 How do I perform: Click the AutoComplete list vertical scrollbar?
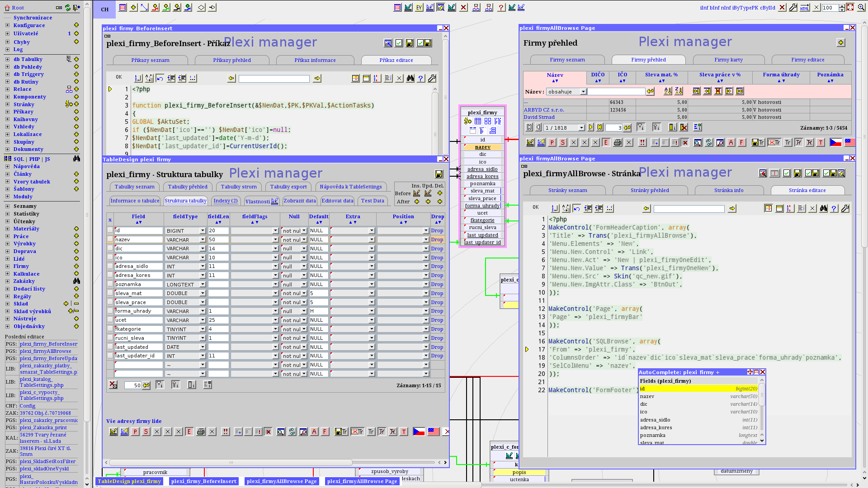point(762,410)
